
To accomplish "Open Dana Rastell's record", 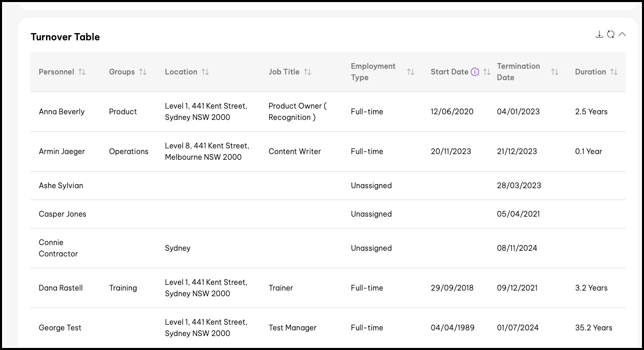I will pyautogui.click(x=60, y=288).
